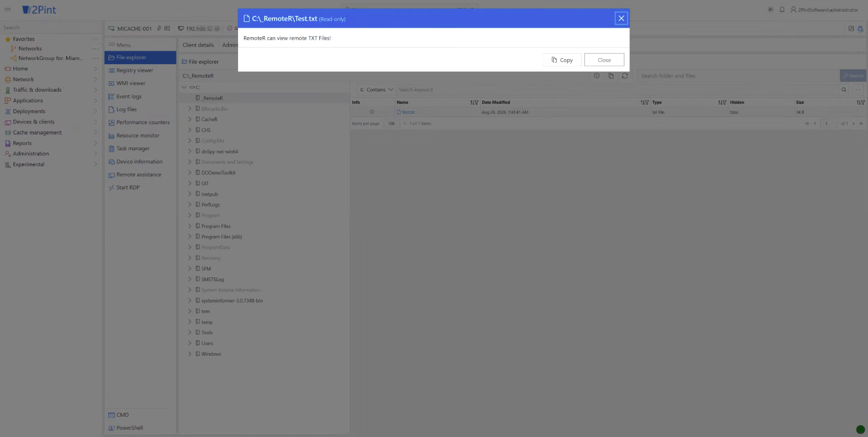
Task: Expand the Network navigation section
Action: coord(50,79)
